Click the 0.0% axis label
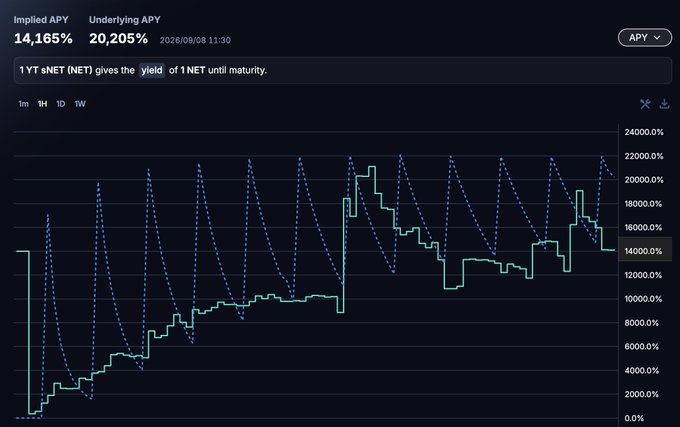Screen dimensions: 680x427 coord(634,418)
